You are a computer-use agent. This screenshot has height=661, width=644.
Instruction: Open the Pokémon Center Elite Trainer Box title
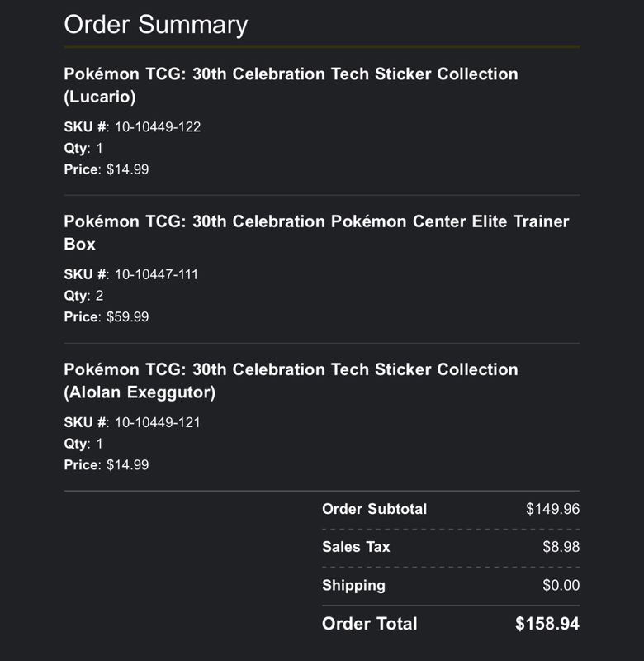point(317,233)
